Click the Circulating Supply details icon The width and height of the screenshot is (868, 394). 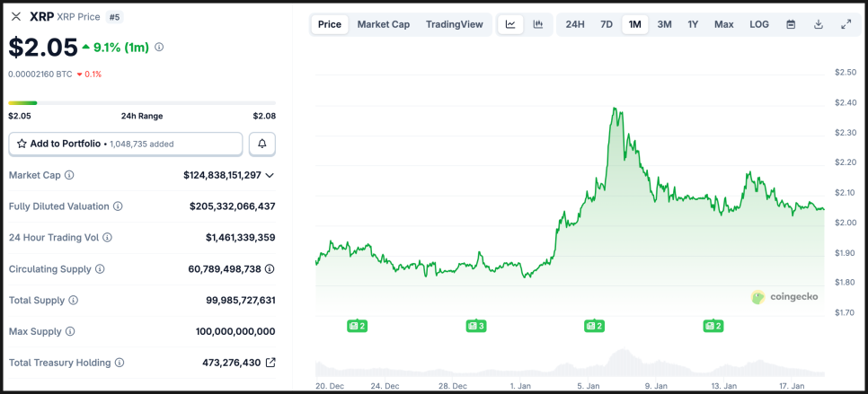270,268
